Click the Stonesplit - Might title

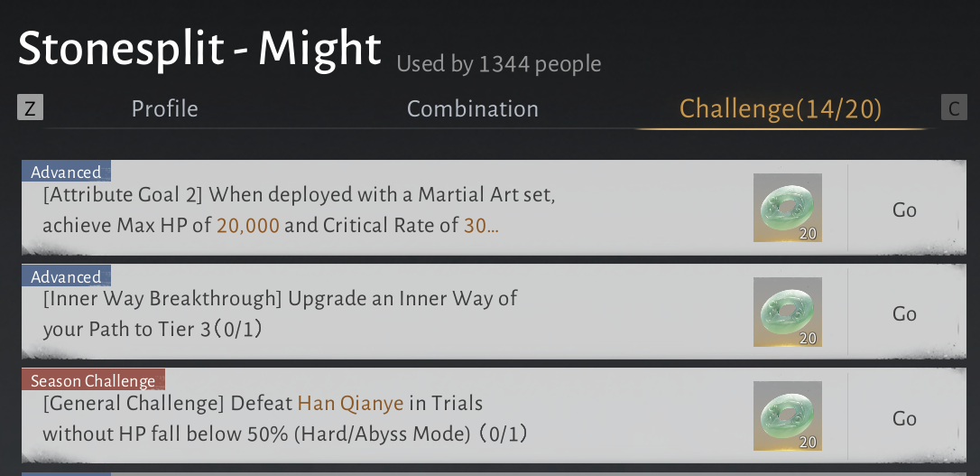point(199,48)
